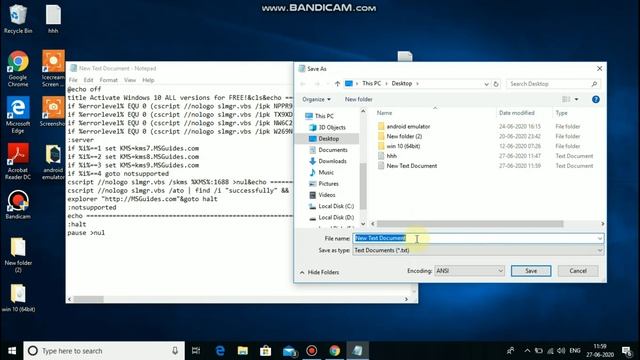Go up one folder in Save As
The width and height of the screenshot is (640, 360).
[x=337, y=84]
